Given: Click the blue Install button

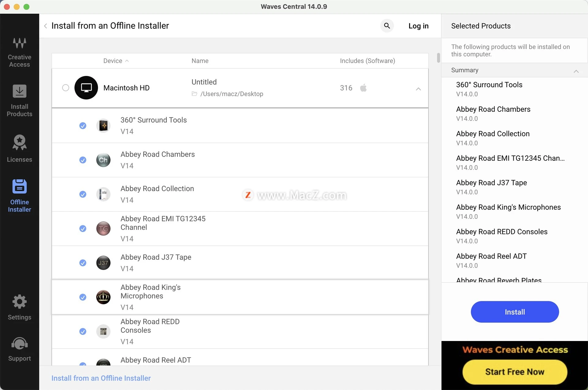Looking at the screenshot, I should coord(515,312).
